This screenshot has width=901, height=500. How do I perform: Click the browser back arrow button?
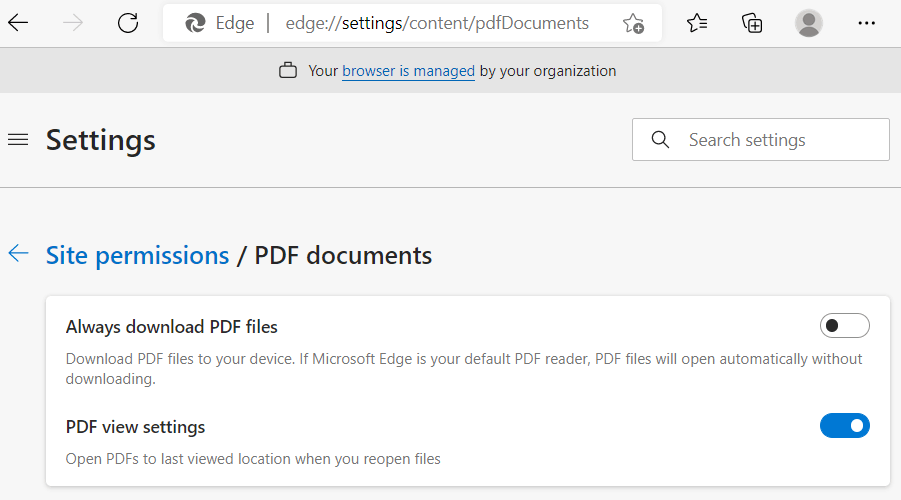point(18,23)
